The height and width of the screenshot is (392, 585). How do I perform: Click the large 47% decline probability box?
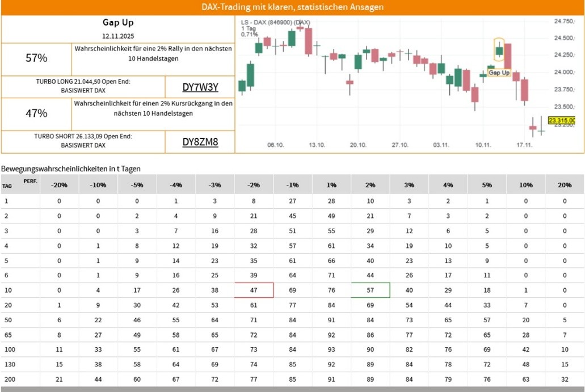pyautogui.click(x=36, y=113)
